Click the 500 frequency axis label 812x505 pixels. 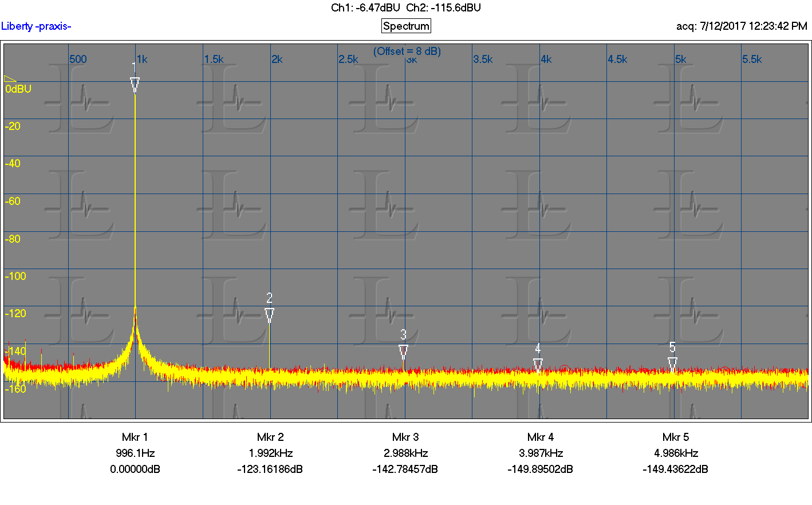pos(78,59)
